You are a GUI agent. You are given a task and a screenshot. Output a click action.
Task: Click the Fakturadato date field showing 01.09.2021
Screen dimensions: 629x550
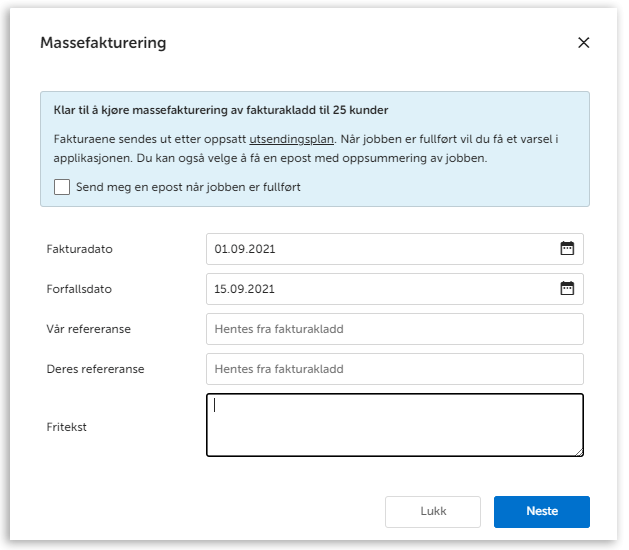coord(380,249)
